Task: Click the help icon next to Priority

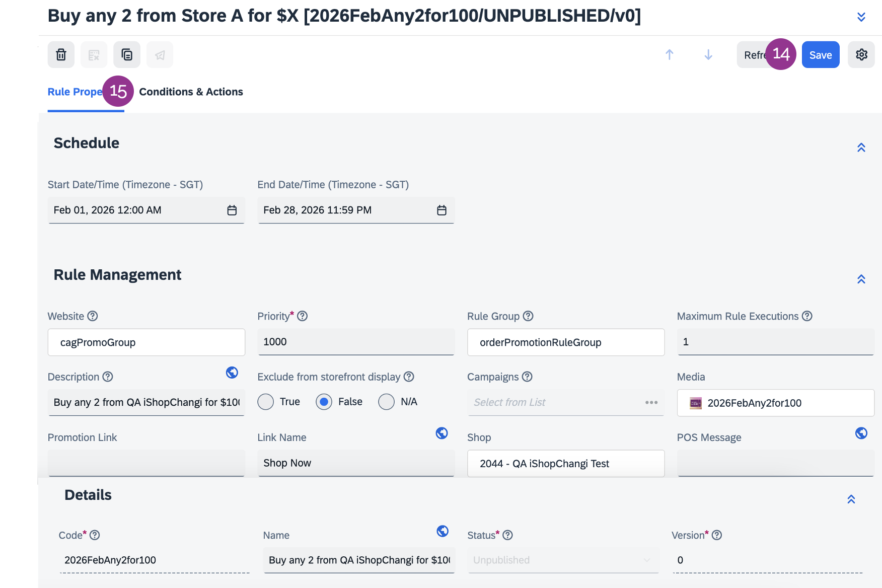Action: [x=302, y=316]
